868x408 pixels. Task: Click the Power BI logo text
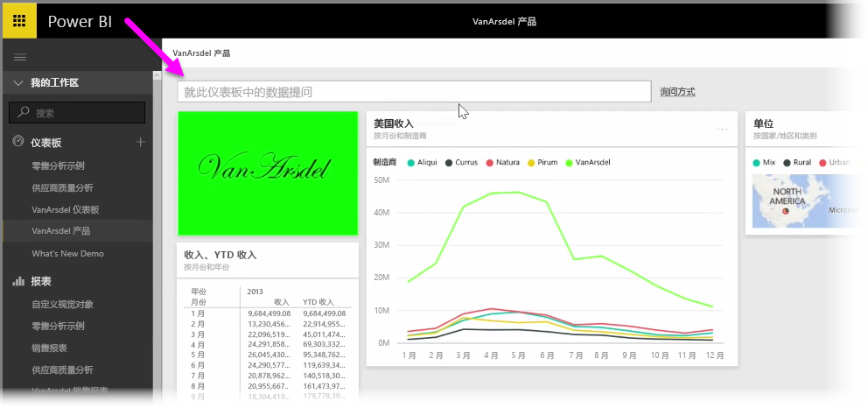pyautogui.click(x=80, y=22)
